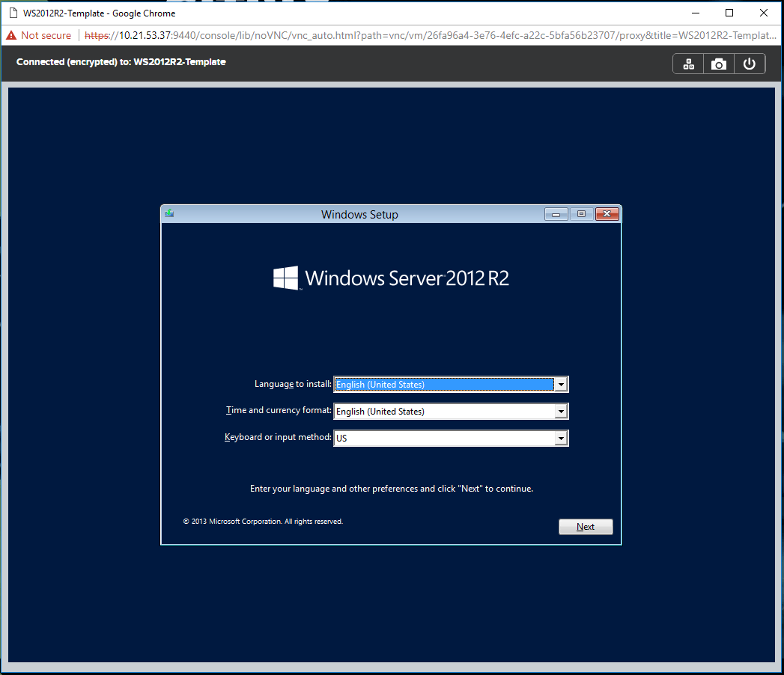The image size is (784, 675).
Task: Click the power button icon in console toolbar
Action: coord(749,64)
